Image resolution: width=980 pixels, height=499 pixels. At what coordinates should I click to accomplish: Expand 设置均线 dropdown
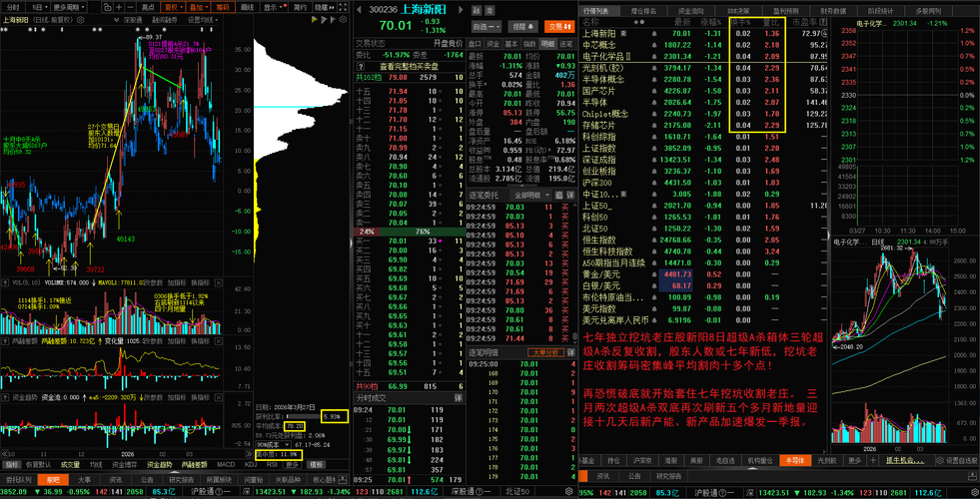click(x=203, y=20)
